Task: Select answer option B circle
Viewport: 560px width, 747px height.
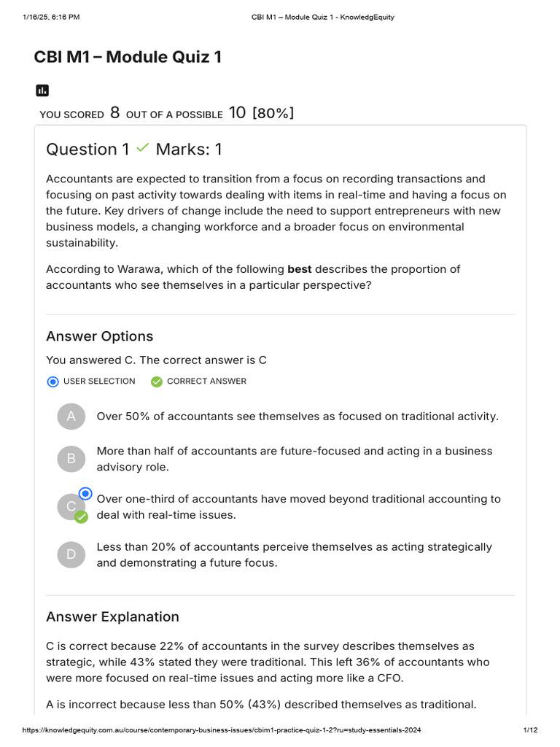Action: point(71,459)
